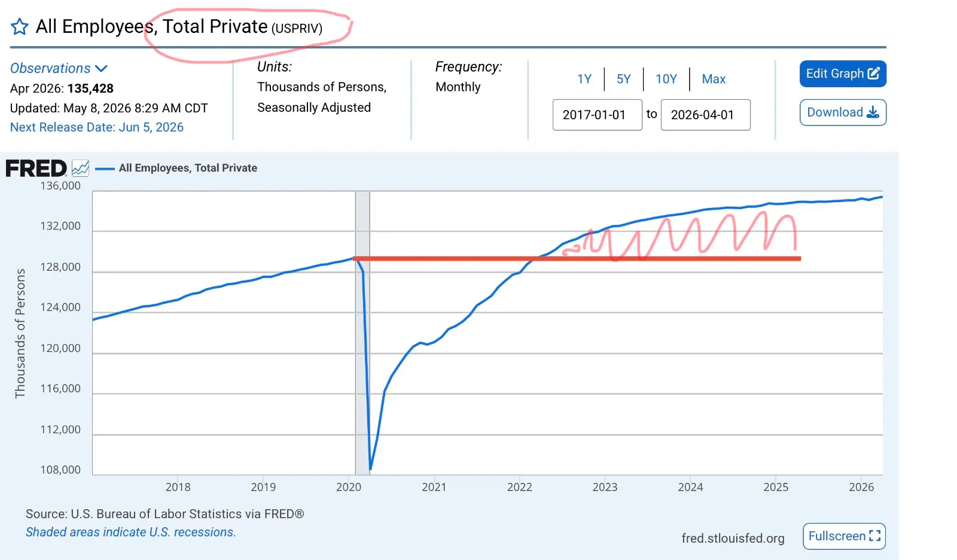This screenshot has height=560, width=957.
Task: Click the FRED logo on the chart
Action: 36,169
